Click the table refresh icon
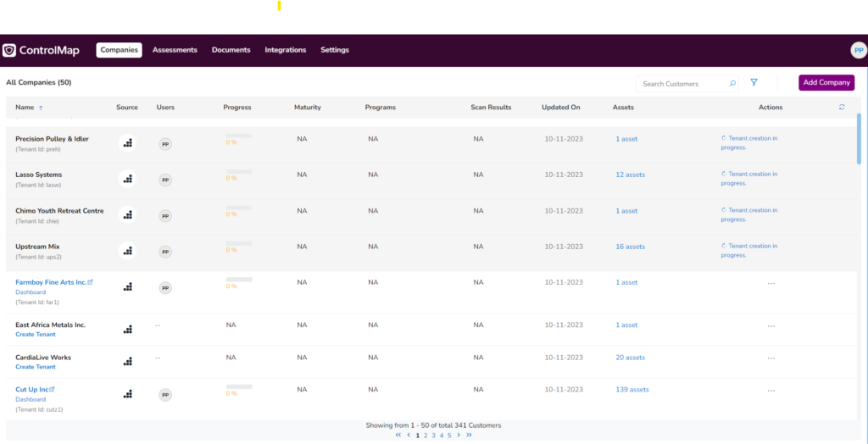 pyautogui.click(x=842, y=108)
